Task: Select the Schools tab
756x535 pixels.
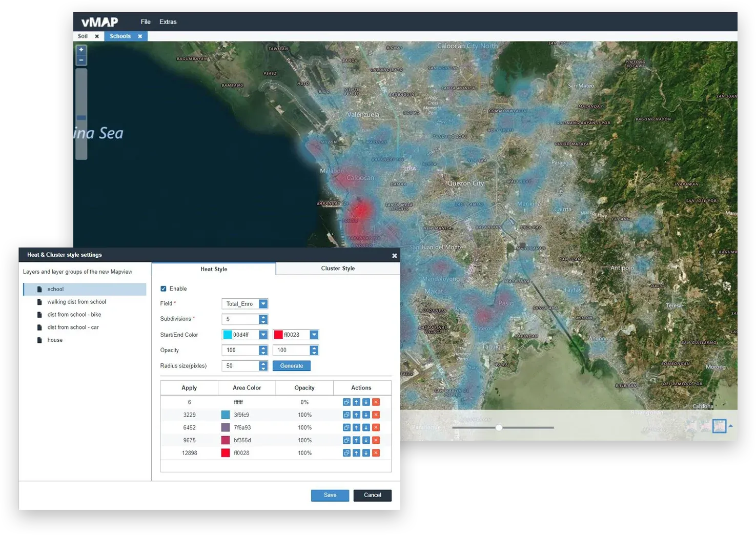Action: click(x=120, y=36)
